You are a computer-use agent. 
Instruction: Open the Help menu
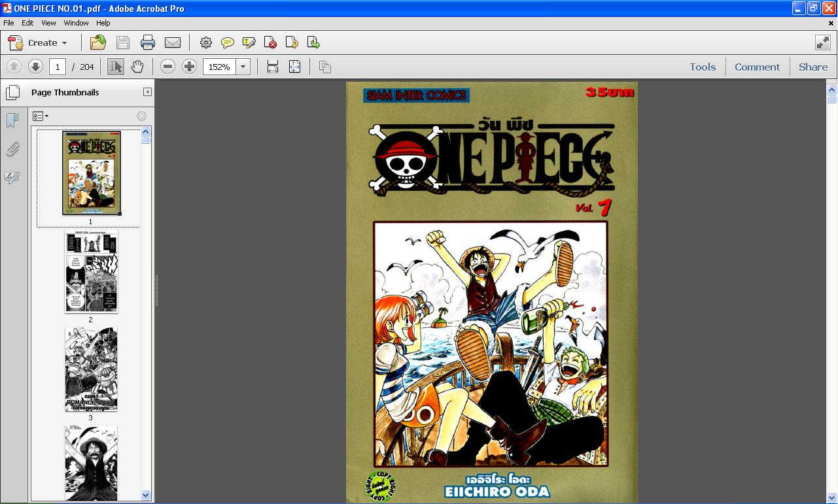pyautogui.click(x=103, y=23)
